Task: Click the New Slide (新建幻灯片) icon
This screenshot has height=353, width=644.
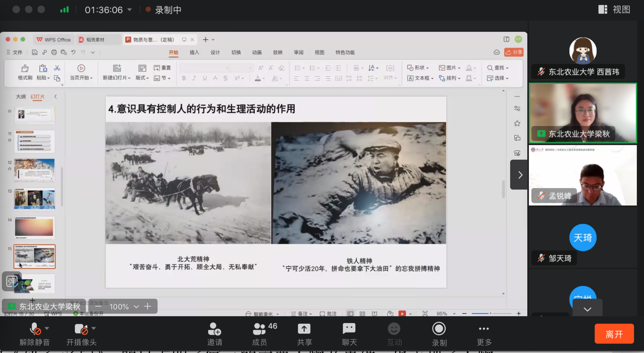Action: [x=117, y=69]
